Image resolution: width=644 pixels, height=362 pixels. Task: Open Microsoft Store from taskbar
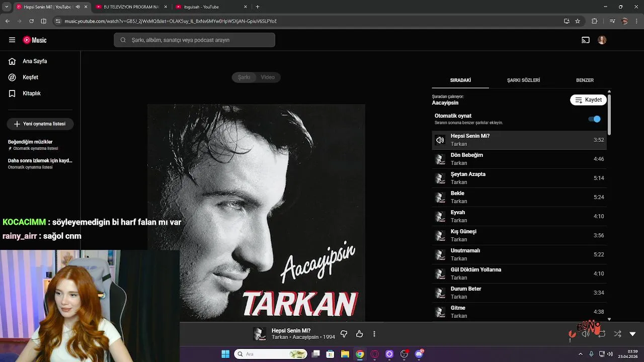330,354
